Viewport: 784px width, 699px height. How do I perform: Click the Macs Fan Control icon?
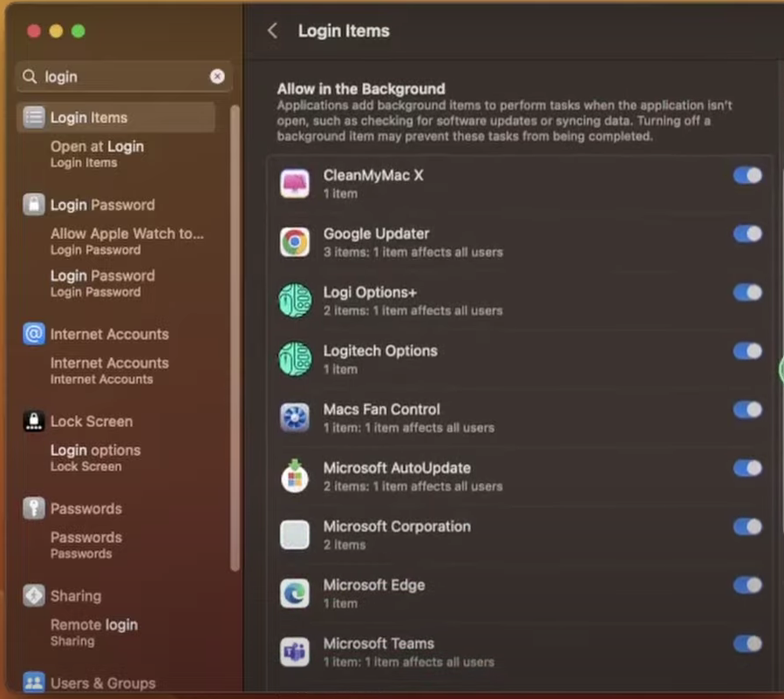[x=295, y=417]
